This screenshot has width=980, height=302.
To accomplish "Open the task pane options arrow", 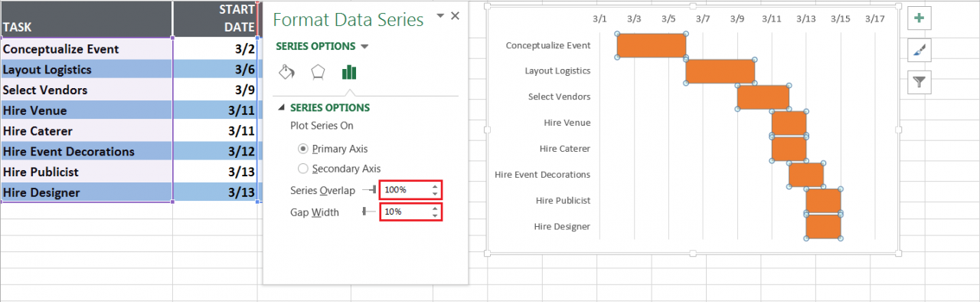I will 440,15.
